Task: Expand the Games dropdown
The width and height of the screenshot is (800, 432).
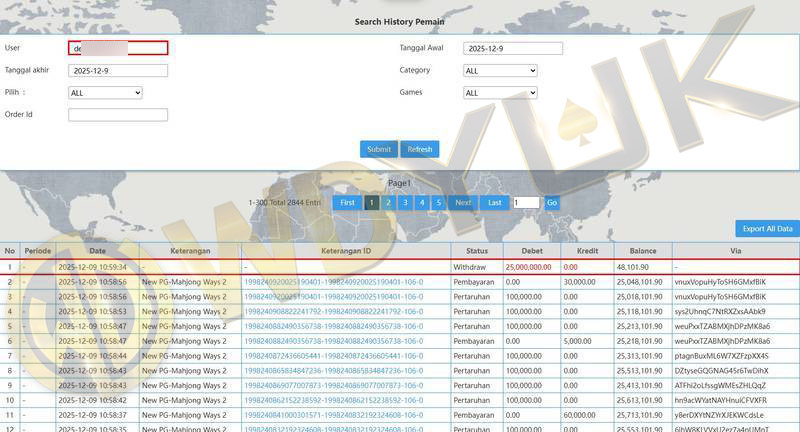Action: coord(500,93)
